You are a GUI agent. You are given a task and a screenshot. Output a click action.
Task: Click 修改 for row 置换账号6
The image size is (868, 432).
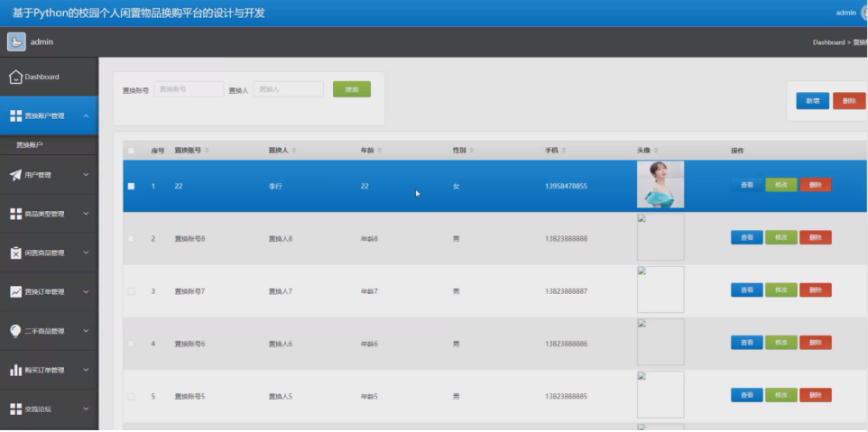click(781, 343)
